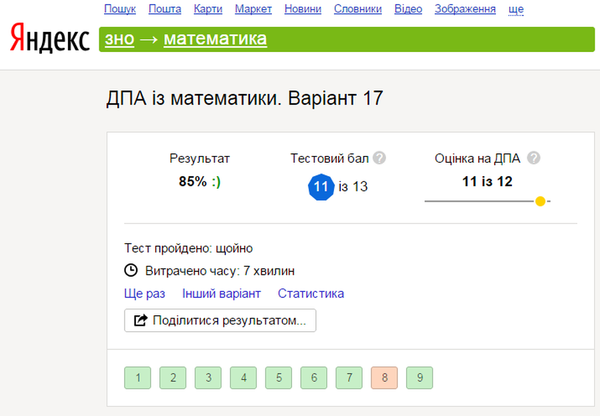The width and height of the screenshot is (600, 416).
Task: Click the 'Тест пройдено: щойно' text
Action: coord(188,248)
